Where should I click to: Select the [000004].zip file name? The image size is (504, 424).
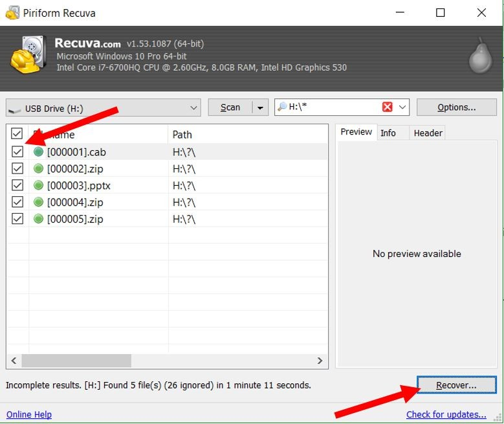(x=75, y=202)
